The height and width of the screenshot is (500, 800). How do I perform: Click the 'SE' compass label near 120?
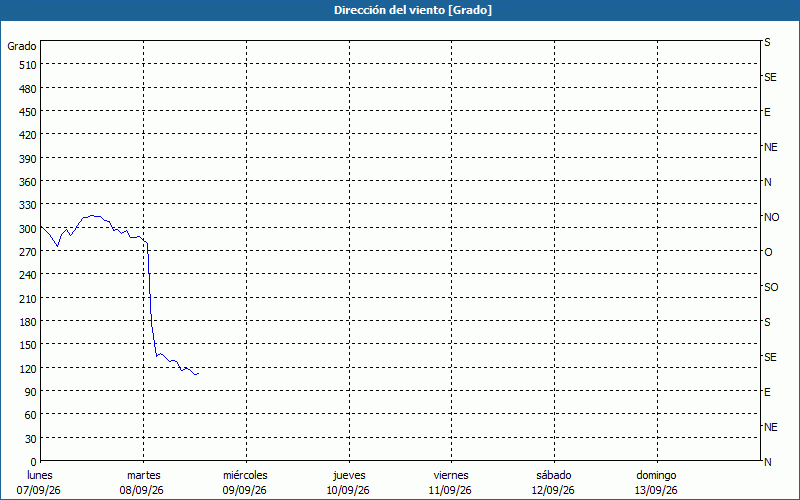[770, 357]
